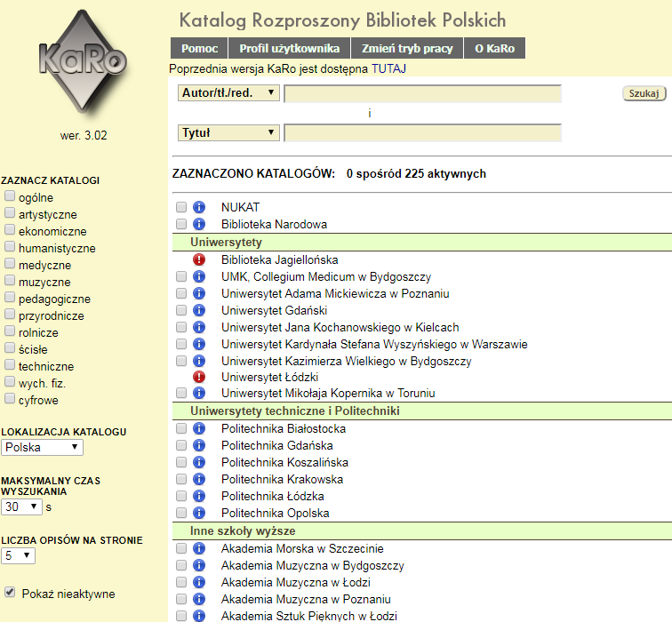The width and height of the screenshot is (672, 622).
Task: Click red warning icon for Biblioteka Jagiellońska
Action: [199, 259]
